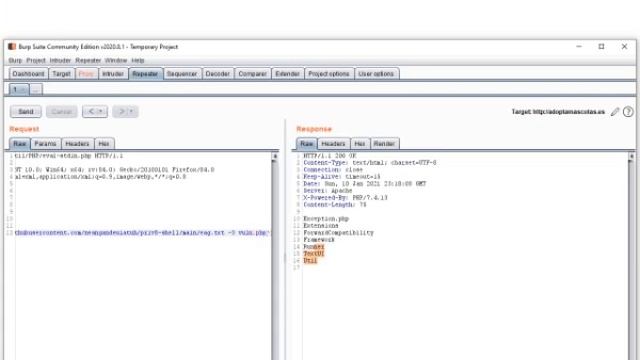Viewport: 640px width, 360px height.
Task: Switch to the Proxy tab
Action: [x=86, y=74]
